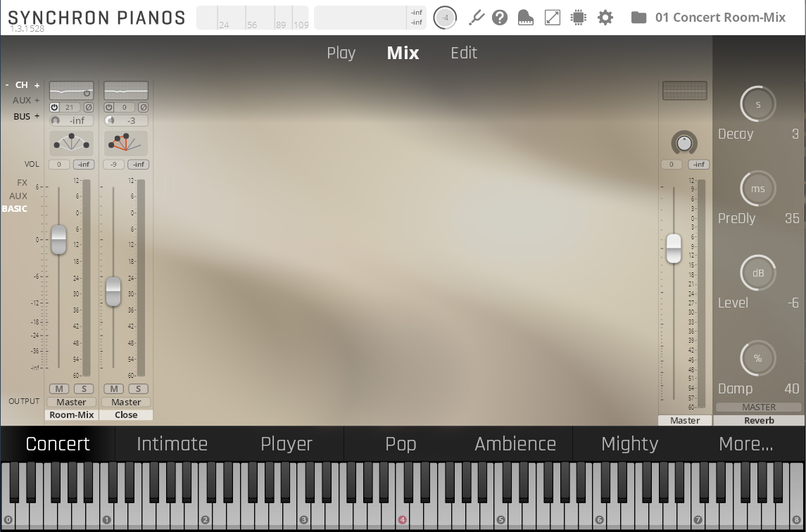Click the grand piano icon
806x532 pixels.
coord(525,17)
